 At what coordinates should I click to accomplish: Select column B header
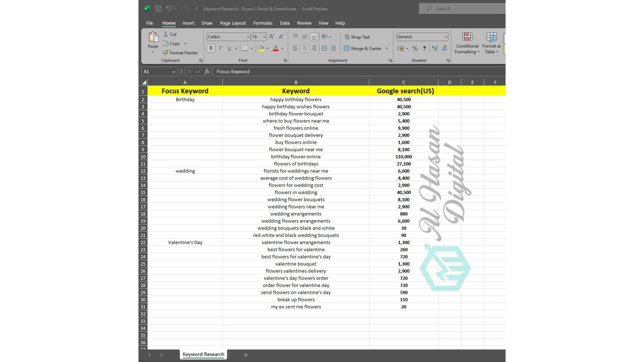[296, 82]
